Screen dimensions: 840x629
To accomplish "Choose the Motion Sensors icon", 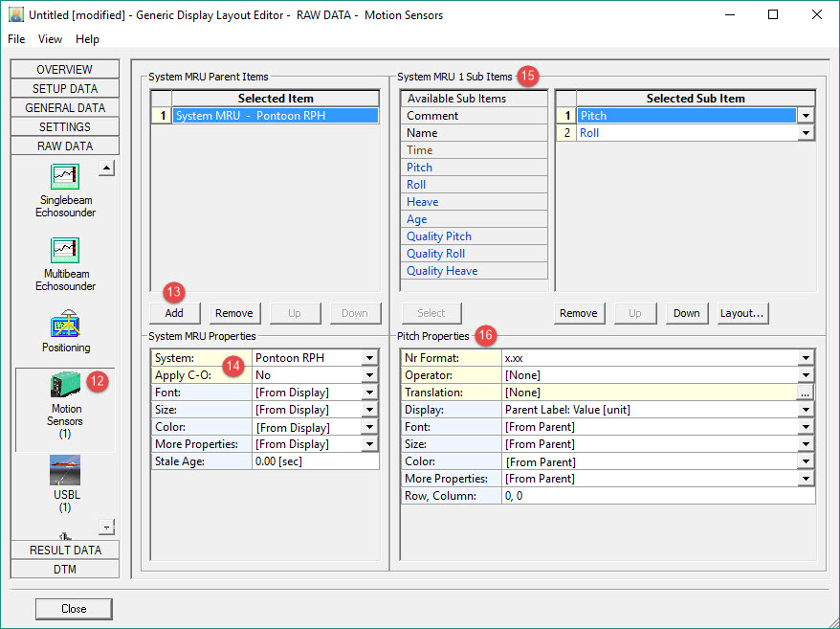I will 65,386.
